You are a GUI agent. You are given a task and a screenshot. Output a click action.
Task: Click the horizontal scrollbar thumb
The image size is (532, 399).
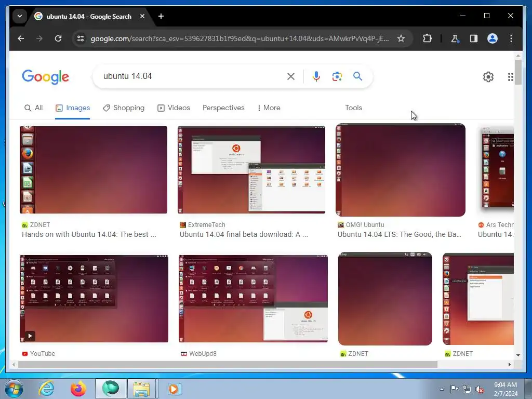point(228,364)
